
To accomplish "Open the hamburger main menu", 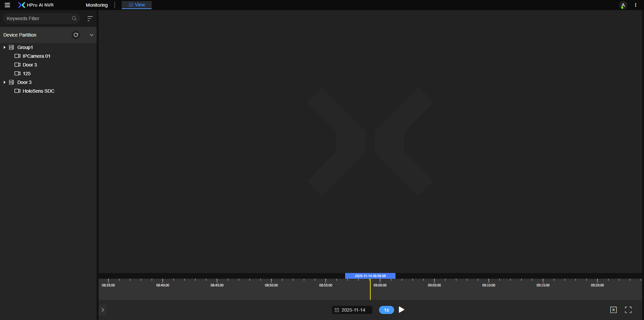I will pyautogui.click(x=7, y=5).
